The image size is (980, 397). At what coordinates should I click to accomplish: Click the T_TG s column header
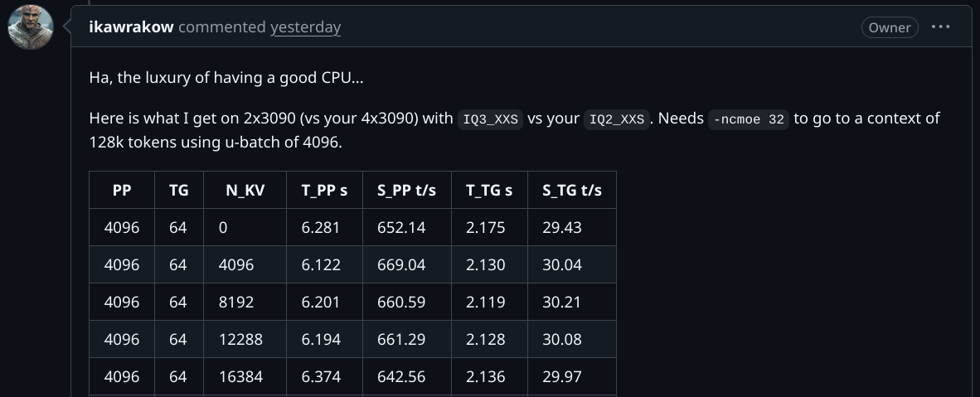pyautogui.click(x=489, y=190)
